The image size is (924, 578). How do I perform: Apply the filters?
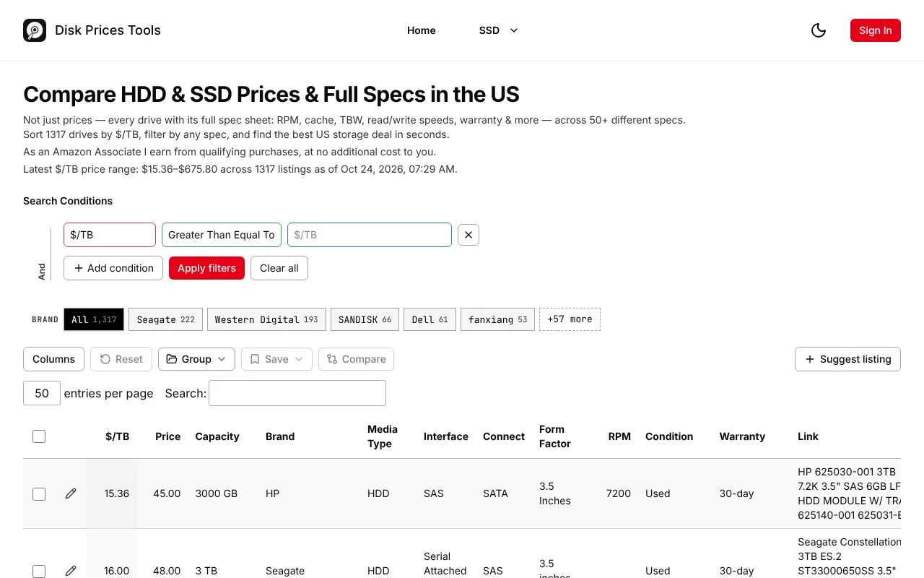point(207,268)
